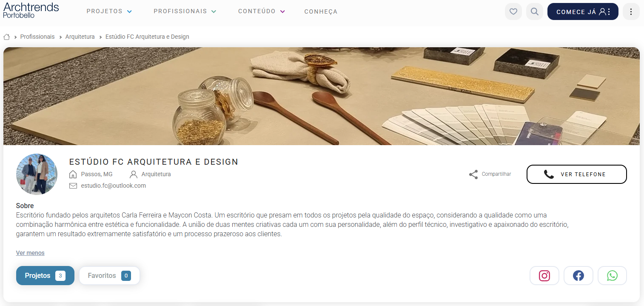Image resolution: width=644 pixels, height=306 pixels.
Task: Click the heart favorites icon in header
Action: [x=513, y=11]
